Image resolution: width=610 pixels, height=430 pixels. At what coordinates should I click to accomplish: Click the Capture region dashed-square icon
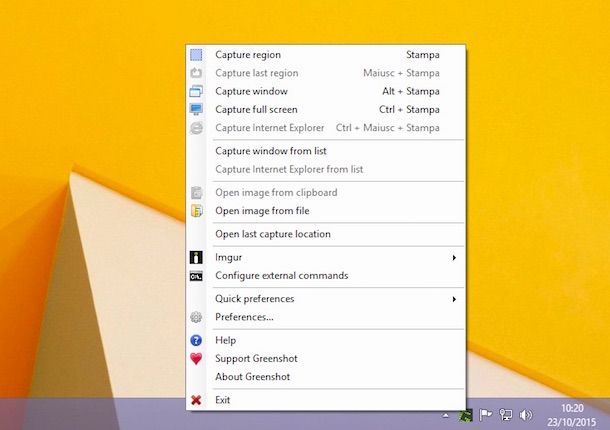coord(196,55)
